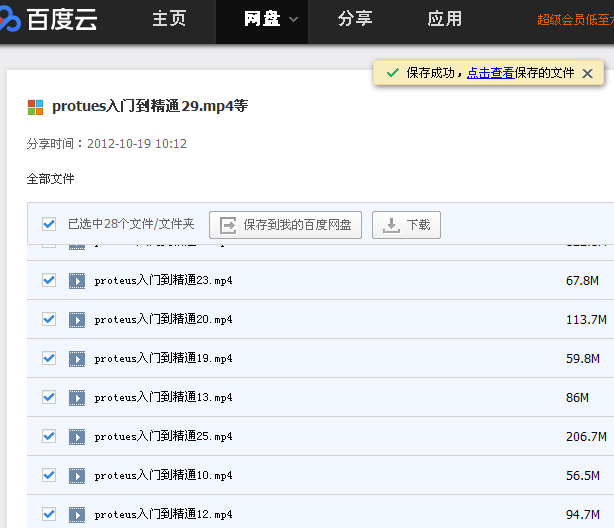Click video icon of proteus入门到精通13.mp4
This screenshot has height=528, width=614.
coord(77,398)
